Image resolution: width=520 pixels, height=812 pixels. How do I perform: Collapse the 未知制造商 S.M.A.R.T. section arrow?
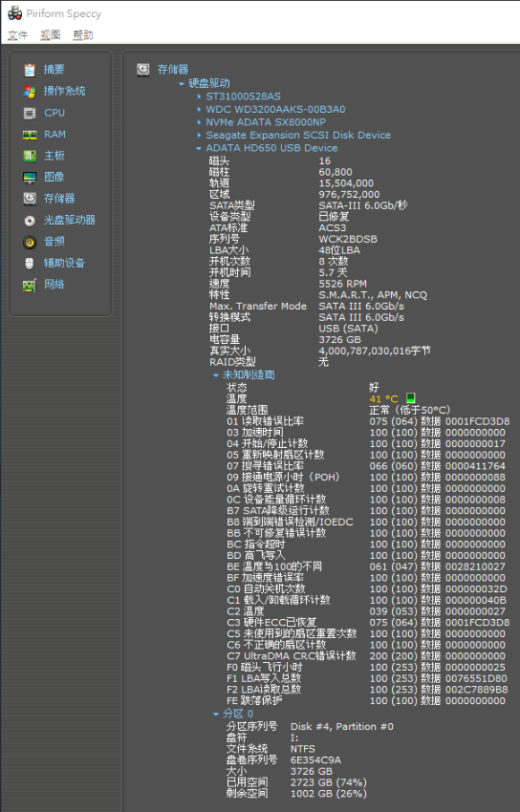tap(216, 374)
